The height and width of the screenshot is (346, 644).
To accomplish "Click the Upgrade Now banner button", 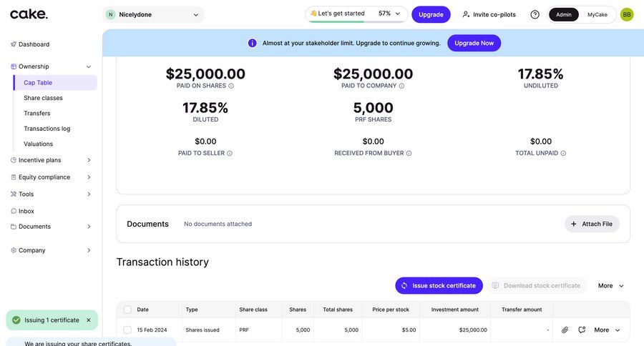I will (x=474, y=43).
